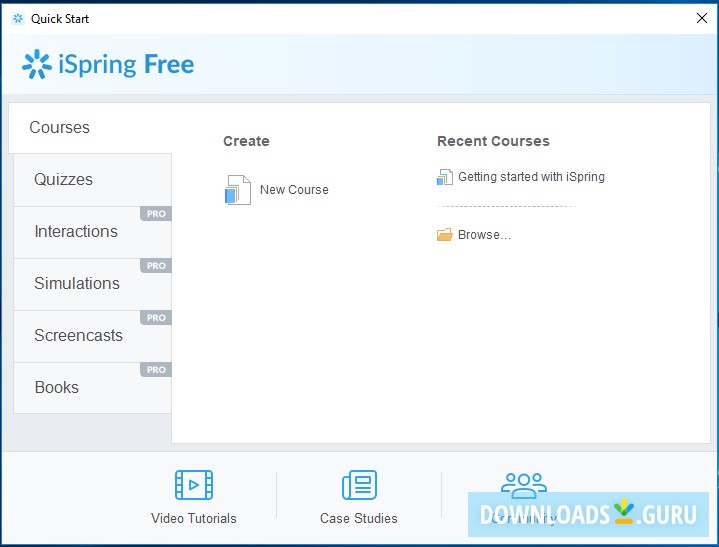This screenshot has width=719, height=547.
Task: Switch to the Quizzes tab
Action: (x=93, y=180)
